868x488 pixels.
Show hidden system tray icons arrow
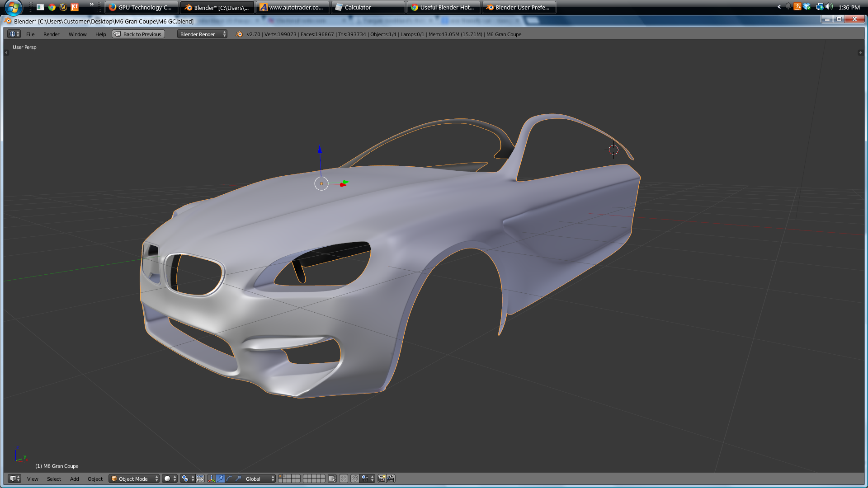(779, 7)
